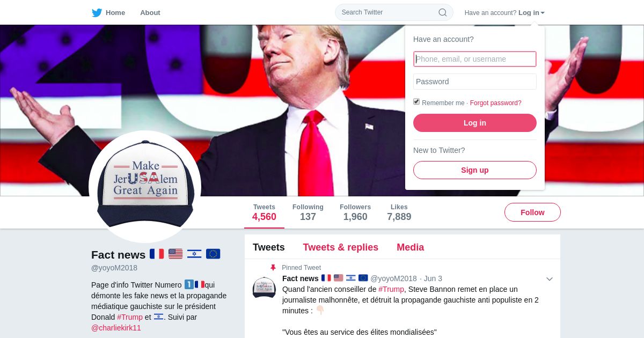Screen dimensions: 644x338
Task: Click the search magnifier icon
Action: (x=443, y=12)
